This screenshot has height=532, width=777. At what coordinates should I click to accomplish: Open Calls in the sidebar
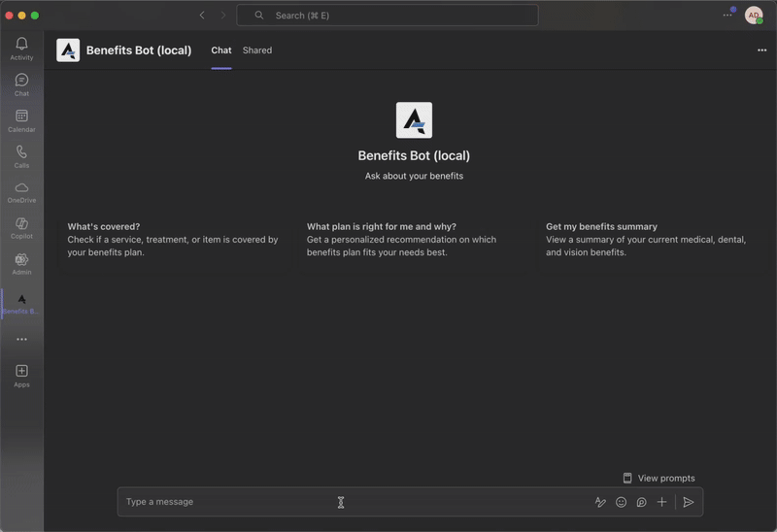click(x=21, y=156)
